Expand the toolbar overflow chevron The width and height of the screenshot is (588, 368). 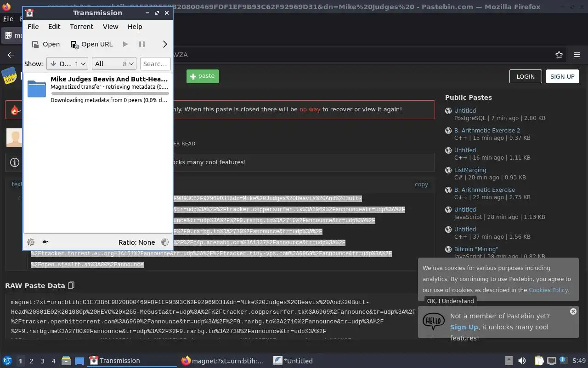(165, 44)
